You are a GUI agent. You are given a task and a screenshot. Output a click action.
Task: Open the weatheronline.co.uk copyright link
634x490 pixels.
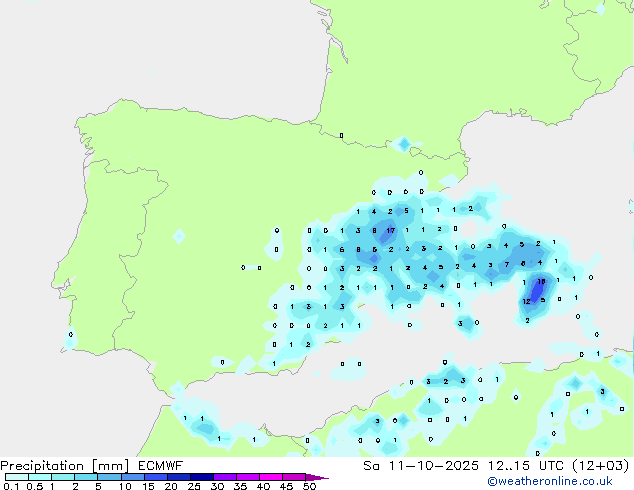pos(550,481)
